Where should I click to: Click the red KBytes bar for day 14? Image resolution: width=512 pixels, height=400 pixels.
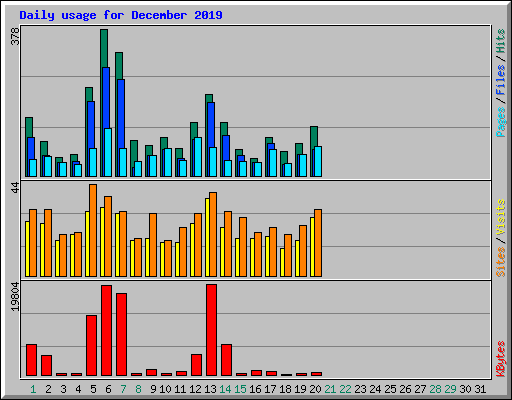pos(226,360)
